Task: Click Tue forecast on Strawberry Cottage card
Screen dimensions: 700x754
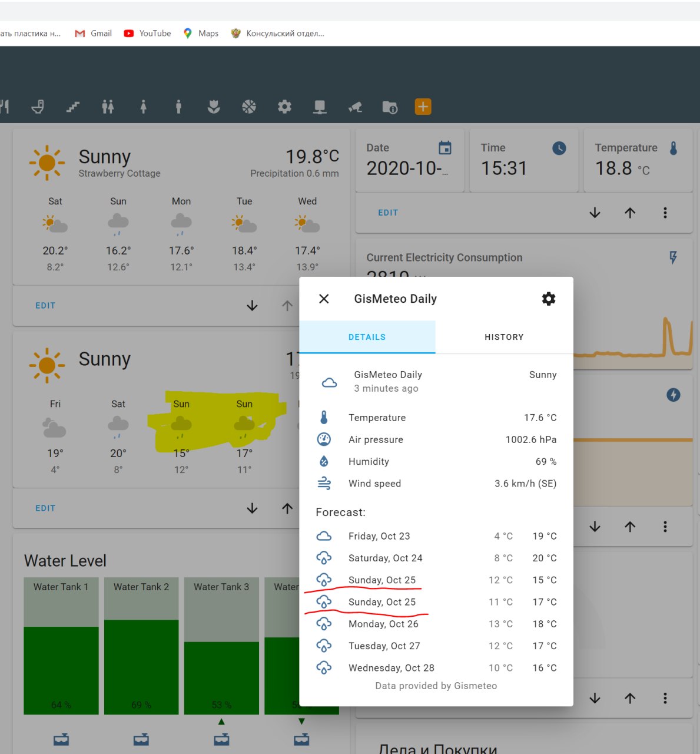Action: click(244, 234)
